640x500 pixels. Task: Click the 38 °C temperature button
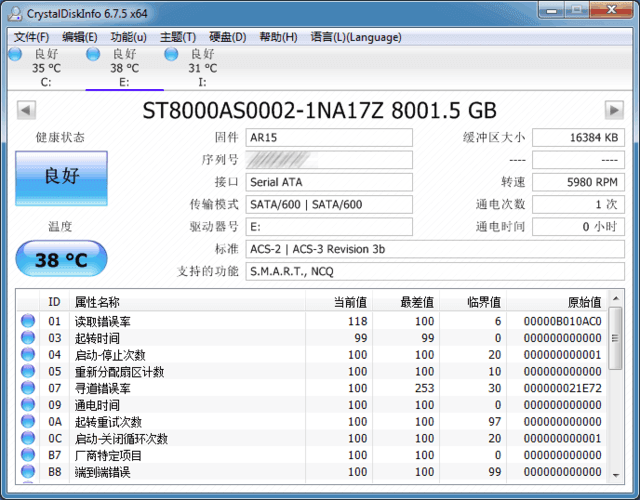coord(62,259)
